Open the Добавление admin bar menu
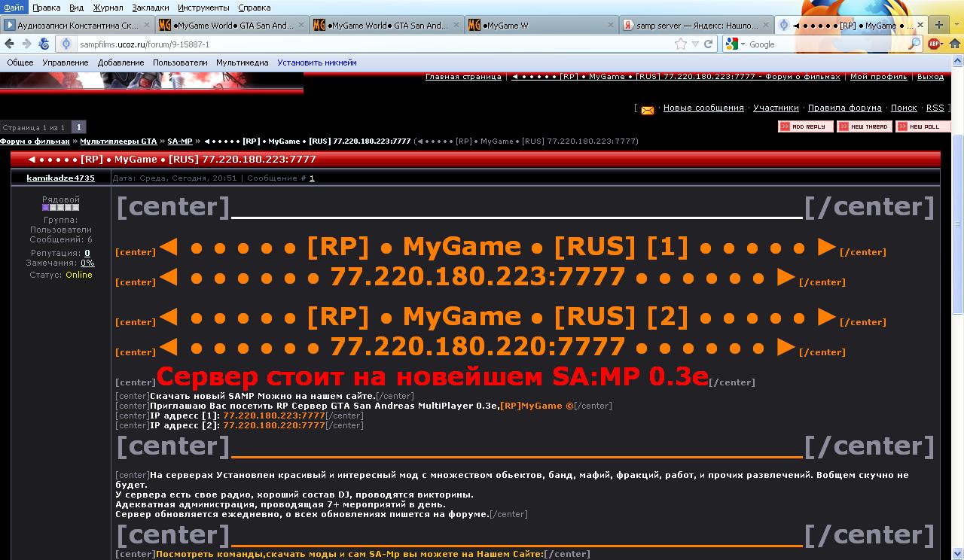 120,62
